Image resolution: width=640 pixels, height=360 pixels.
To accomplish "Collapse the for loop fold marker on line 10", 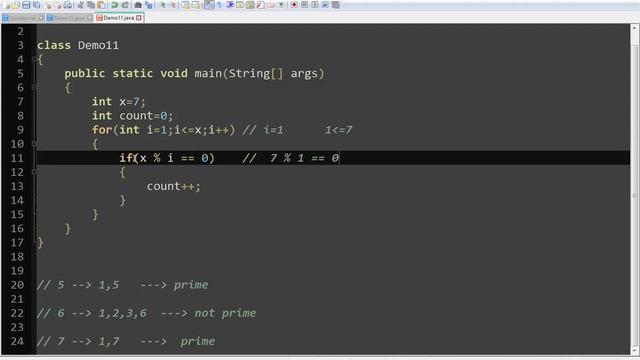I will (x=34, y=144).
